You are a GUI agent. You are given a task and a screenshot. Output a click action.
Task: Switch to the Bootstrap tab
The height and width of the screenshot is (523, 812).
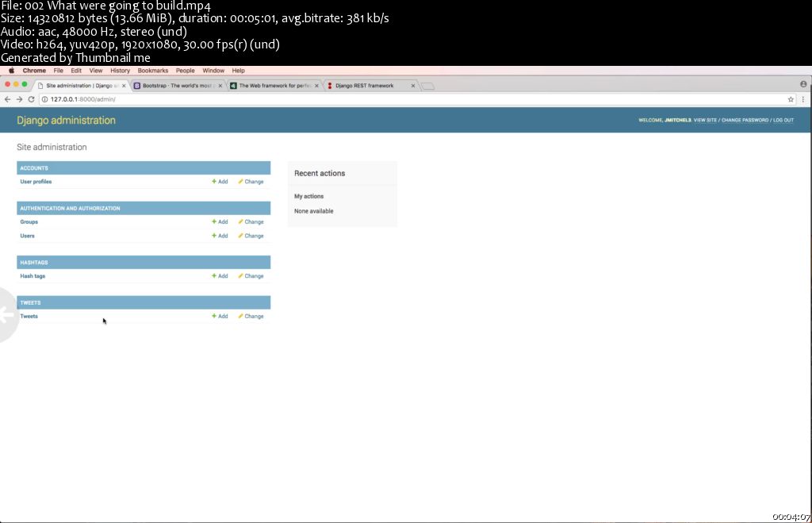point(178,86)
